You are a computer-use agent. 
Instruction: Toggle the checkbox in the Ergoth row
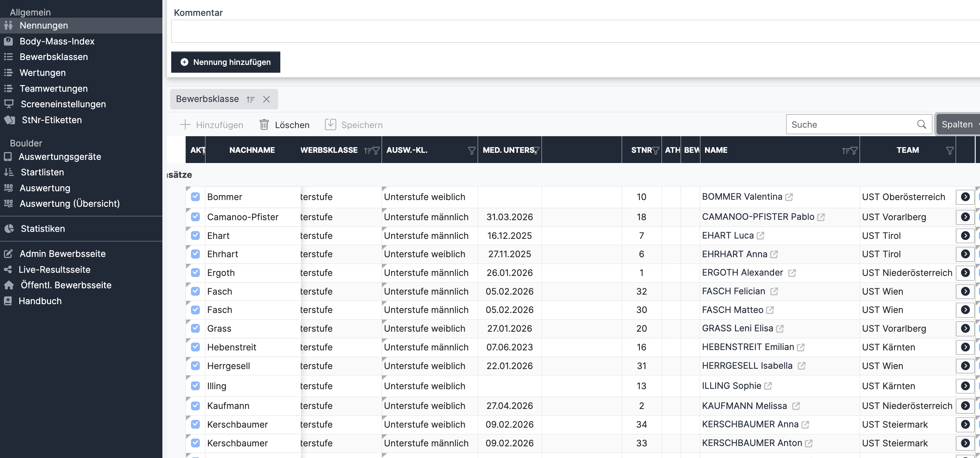195,273
